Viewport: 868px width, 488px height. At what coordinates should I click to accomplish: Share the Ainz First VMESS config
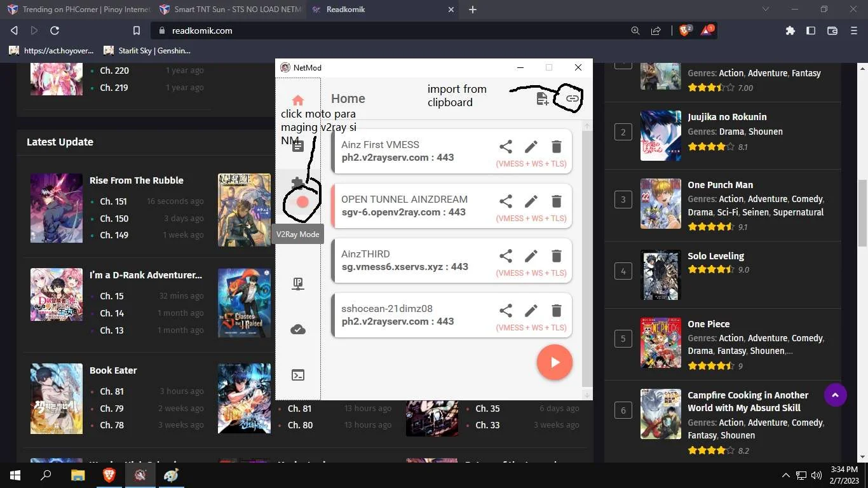(506, 147)
